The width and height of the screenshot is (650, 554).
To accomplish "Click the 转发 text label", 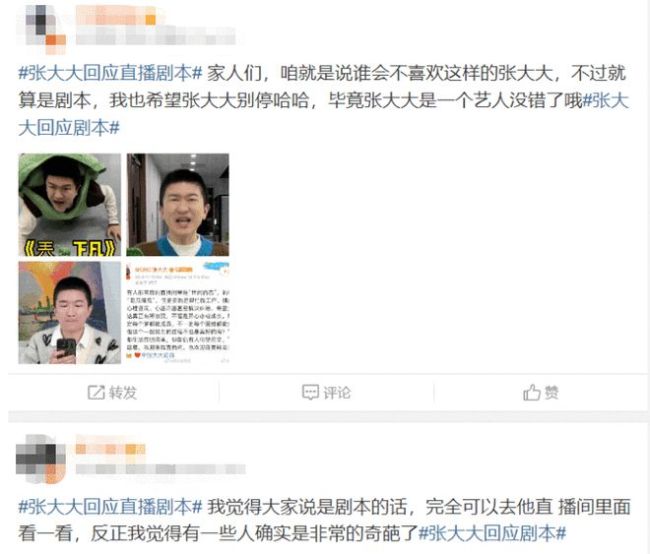I will [x=123, y=393].
